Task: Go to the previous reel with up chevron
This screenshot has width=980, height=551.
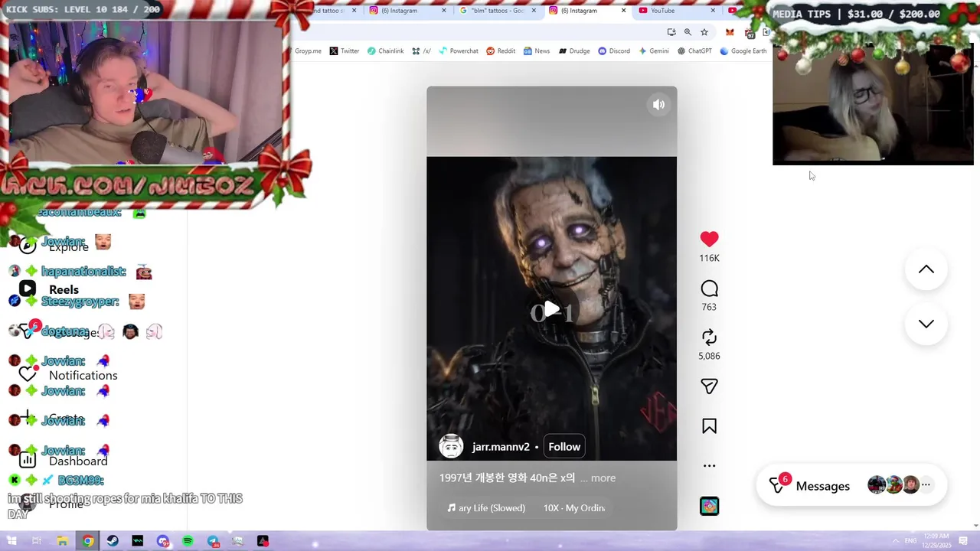Action: [926, 269]
